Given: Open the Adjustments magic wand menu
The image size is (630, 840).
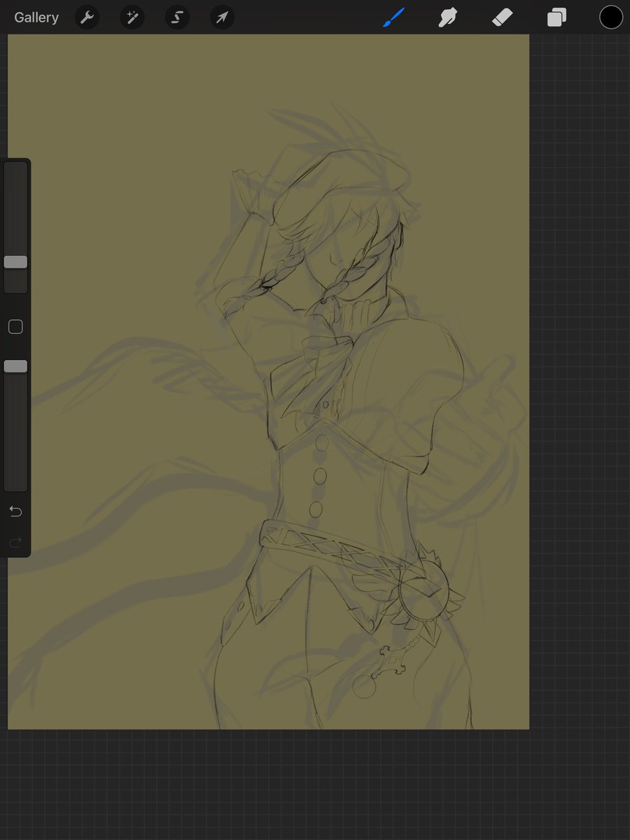Looking at the screenshot, I should pos(132,17).
